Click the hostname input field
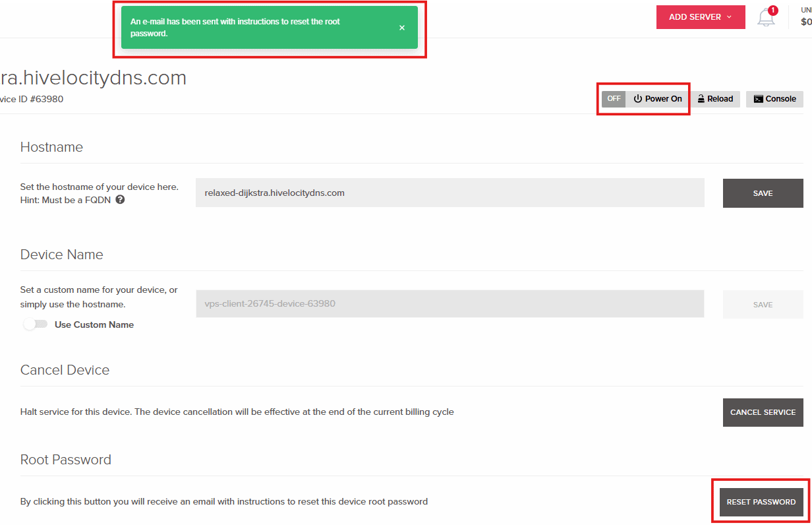Screen dimensions: 812x525 (450, 193)
